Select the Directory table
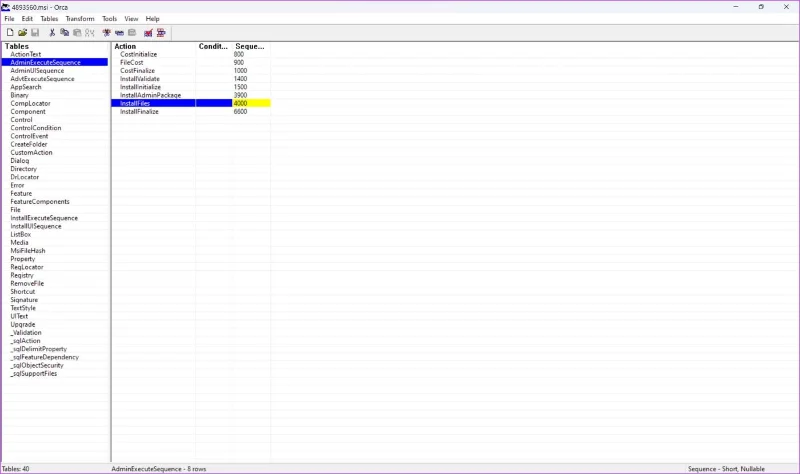Image resolution: width=800 pixels, height=474 pixels. tap(23, 168)
